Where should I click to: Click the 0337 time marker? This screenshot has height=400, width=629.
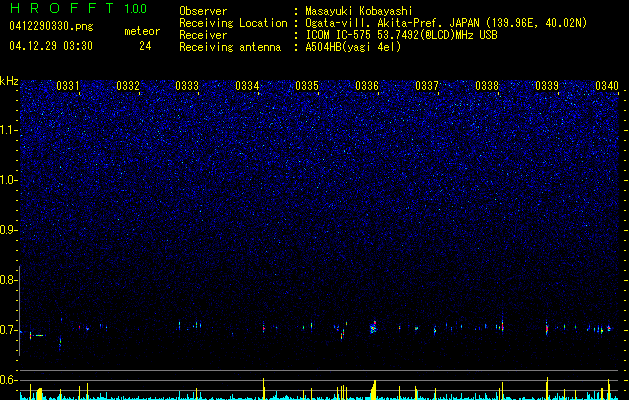click(427, 86)
